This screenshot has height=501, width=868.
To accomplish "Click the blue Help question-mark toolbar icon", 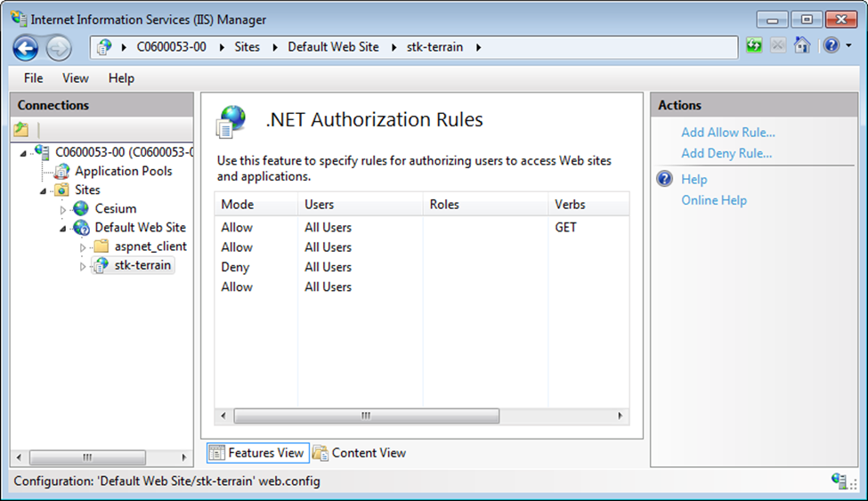I will coord(831,45).
